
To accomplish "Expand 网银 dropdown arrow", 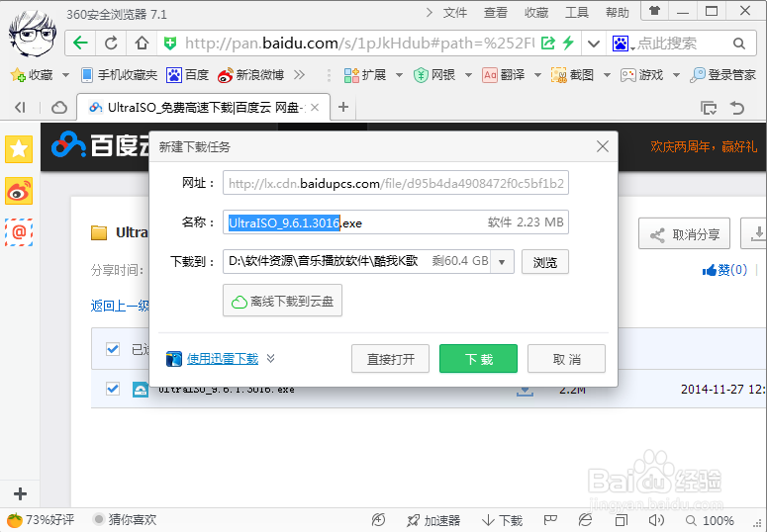I will (x=468, y=75).
